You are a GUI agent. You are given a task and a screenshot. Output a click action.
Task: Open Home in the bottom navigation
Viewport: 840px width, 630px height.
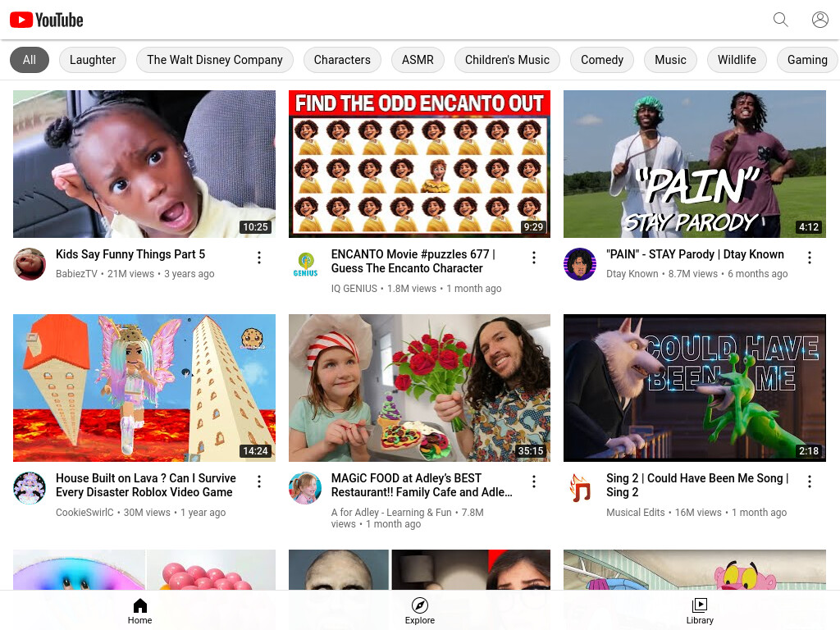(x=139, y=611)
